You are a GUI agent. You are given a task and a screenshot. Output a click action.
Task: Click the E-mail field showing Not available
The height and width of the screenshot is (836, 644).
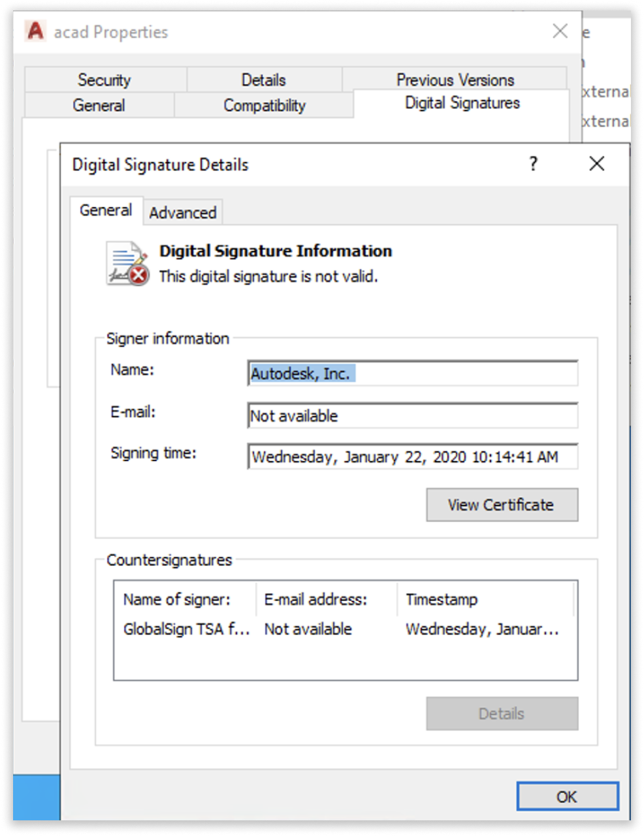[x=413, y=415]
